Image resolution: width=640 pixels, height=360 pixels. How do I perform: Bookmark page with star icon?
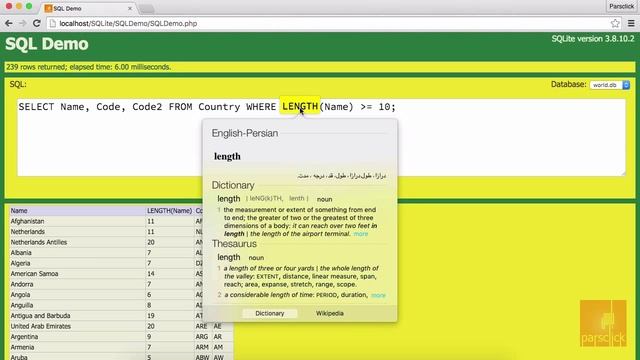click(x=615, y=23)
